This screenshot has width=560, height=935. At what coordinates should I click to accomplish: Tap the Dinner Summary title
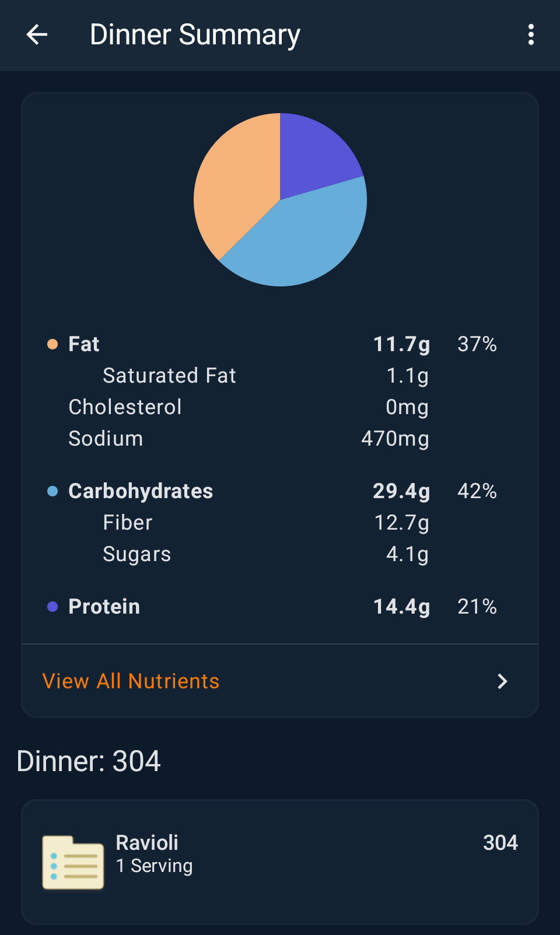tap(195, 35)
